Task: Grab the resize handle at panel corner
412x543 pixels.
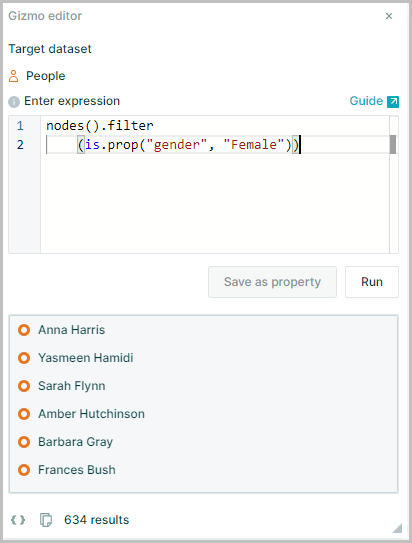Action: pos(397,527)
